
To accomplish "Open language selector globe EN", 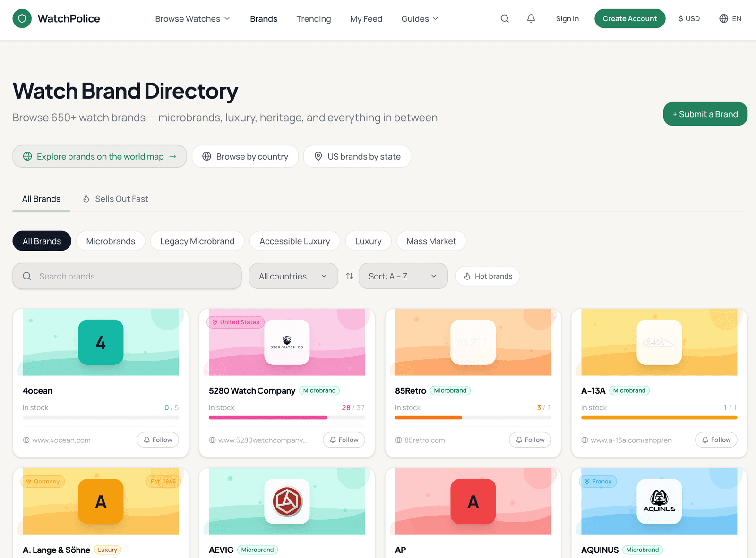I will 730,18.
